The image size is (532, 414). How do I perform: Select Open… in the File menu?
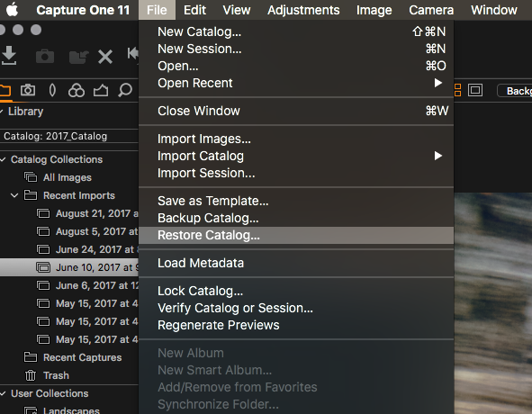pyautogui.click(x=296, y=66)
